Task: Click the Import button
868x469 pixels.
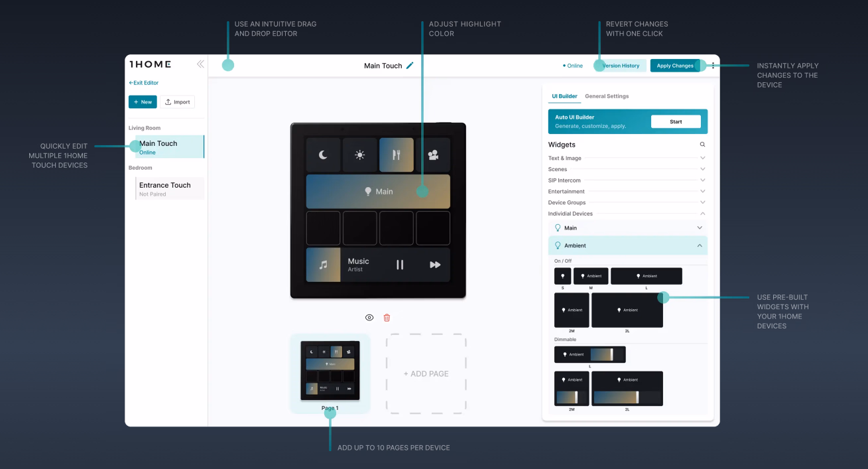Action: tap(177, 102)
